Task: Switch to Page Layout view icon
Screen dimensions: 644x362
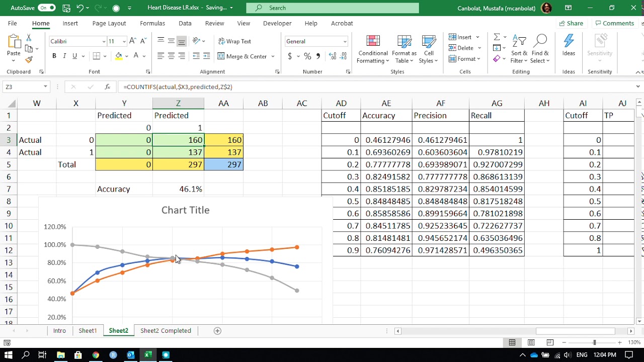Action: coord(531,342)
